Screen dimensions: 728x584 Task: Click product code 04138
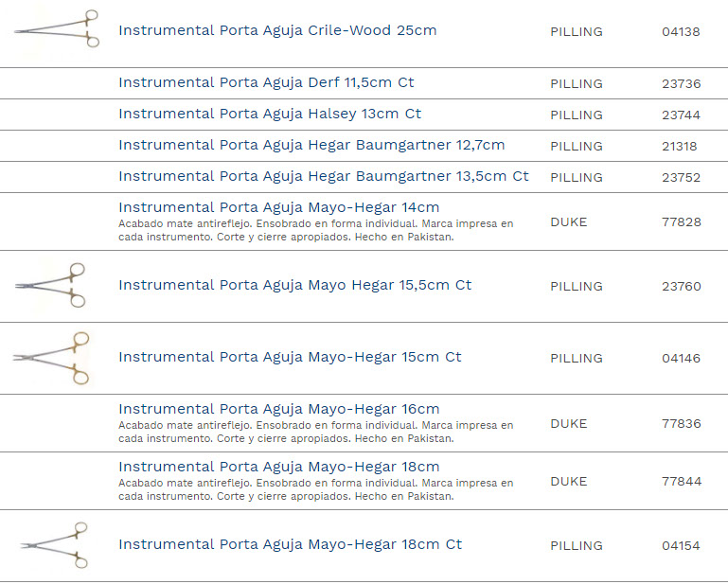[681, 31]
